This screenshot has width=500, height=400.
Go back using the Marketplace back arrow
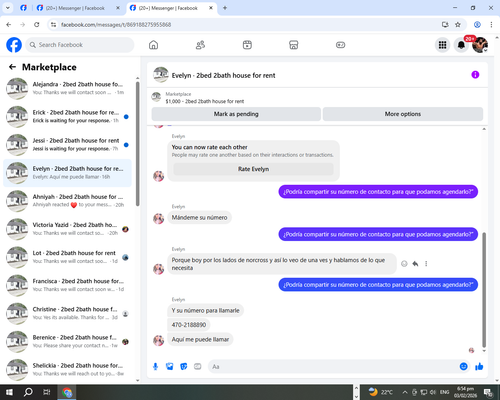coord(12,67)
